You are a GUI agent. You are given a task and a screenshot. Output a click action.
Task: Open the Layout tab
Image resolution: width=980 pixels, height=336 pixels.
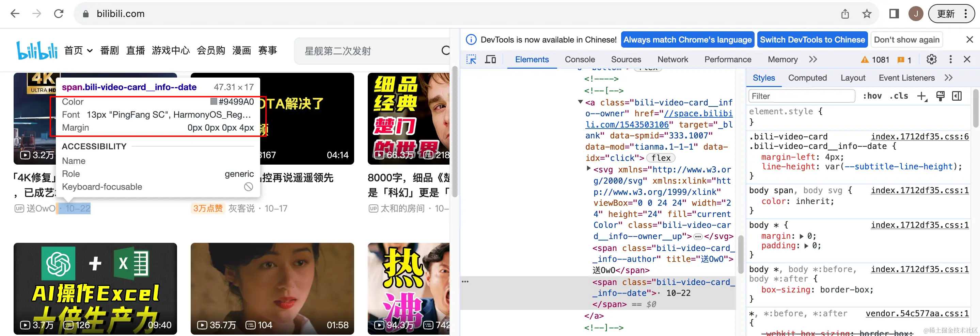[853, 78]
